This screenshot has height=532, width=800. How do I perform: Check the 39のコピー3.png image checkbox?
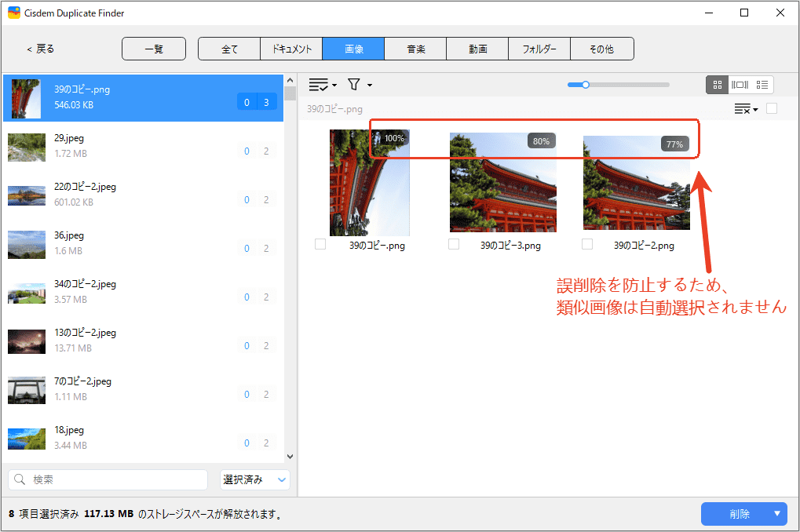[x=454, y=245]
